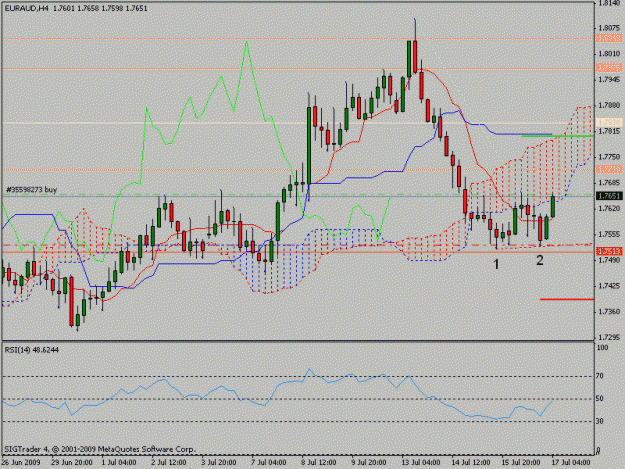Viewport: 625px width, 469px height.
Task: Click the 1.7295 price axis label
Action: [x=609, y=337]
